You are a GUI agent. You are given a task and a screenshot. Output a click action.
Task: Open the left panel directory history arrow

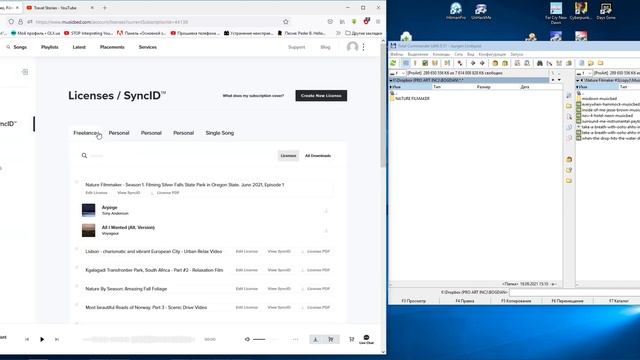pyautogui.click(x=559, y=80)
